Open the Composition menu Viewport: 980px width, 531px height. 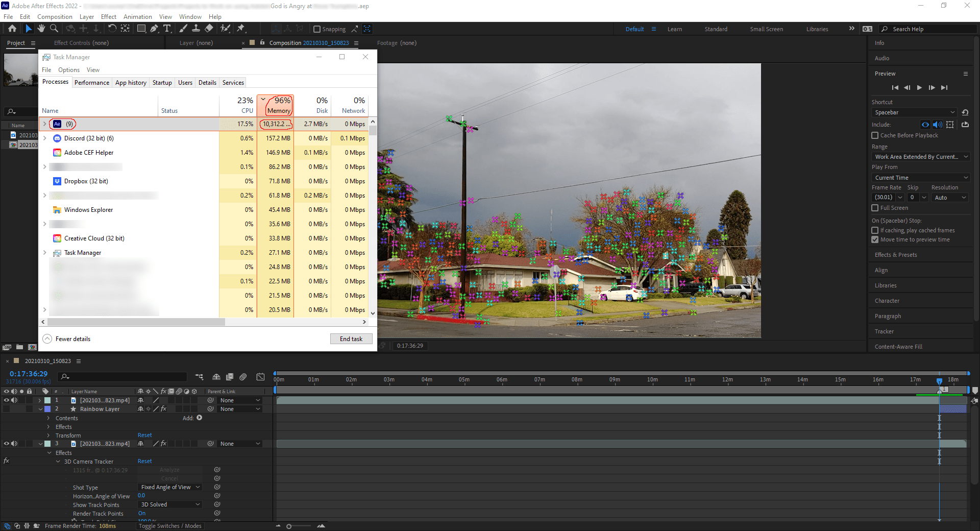click(x=55, y=16)
